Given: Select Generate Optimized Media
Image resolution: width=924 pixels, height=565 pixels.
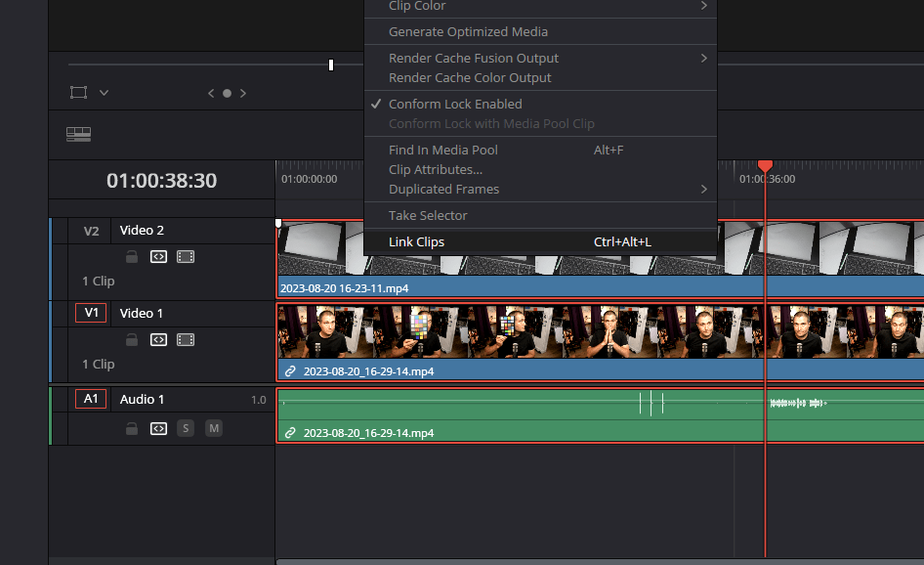Looking at the screenshot, I should (540, 32).
